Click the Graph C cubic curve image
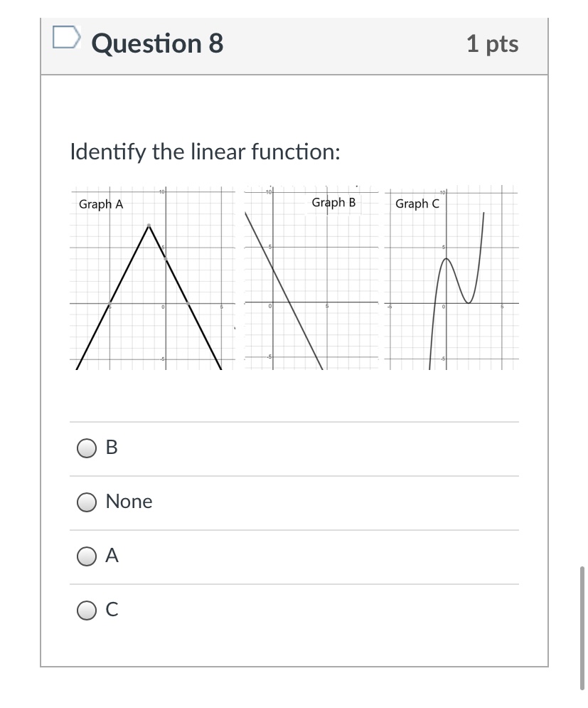 [451, 278]
